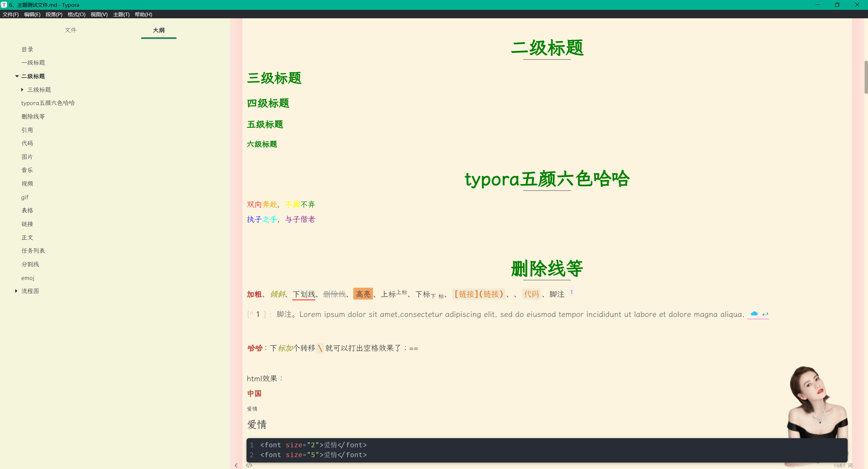Go to emoj outline entry
Viewport: 868px width, 469px height.
click(28, 278)
